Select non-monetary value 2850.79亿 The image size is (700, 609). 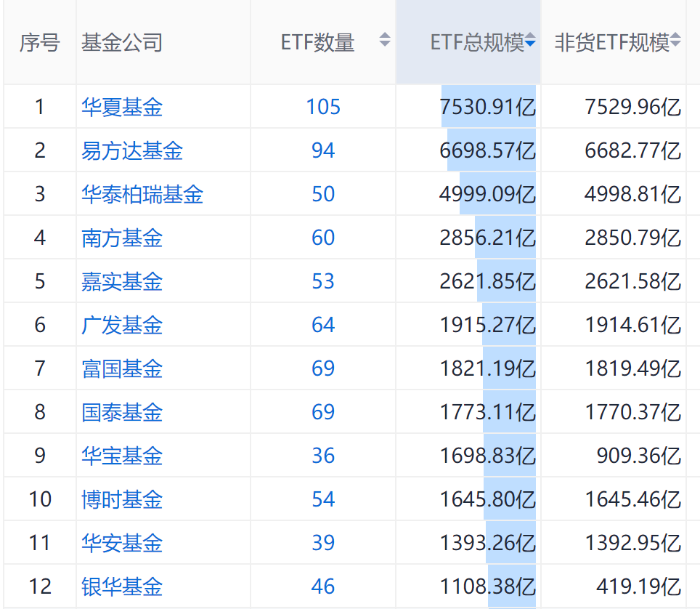[633, 238]
